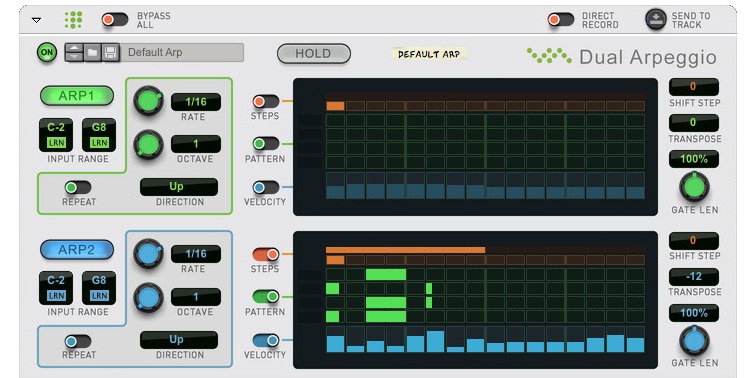This screenshot has height=378, width=756.
Task: Select the ARP1 button
Action: tap(77, 95)
